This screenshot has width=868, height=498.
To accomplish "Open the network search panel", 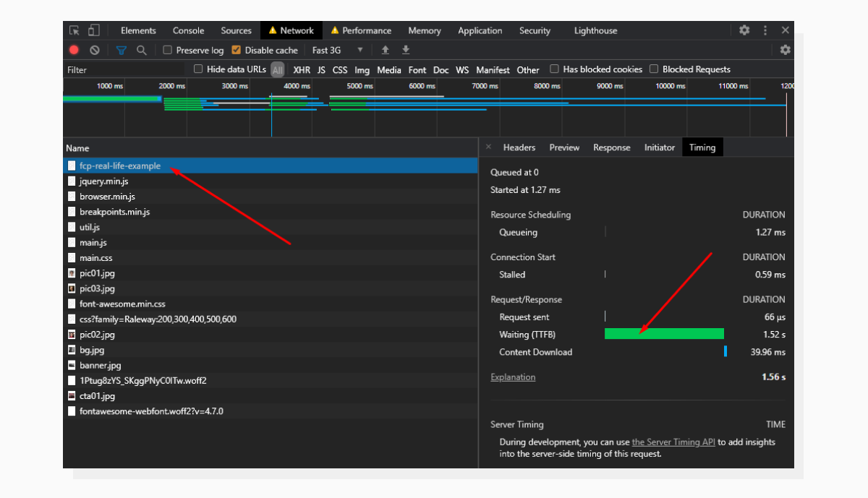I will pos(141,50).
